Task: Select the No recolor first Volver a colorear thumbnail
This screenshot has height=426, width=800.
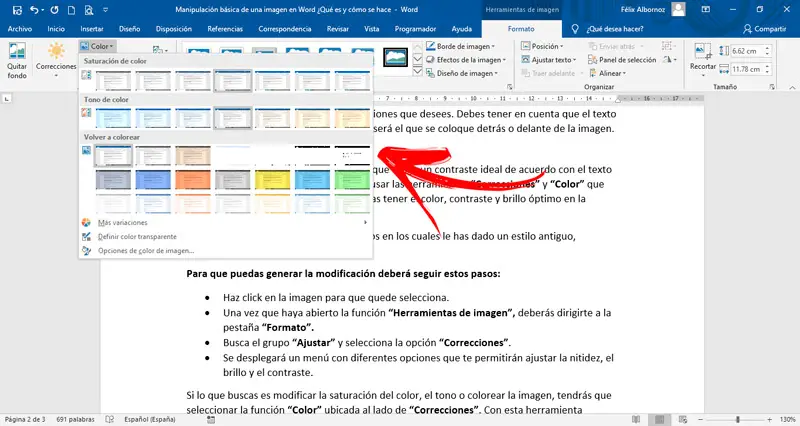Action: [113, 156]
